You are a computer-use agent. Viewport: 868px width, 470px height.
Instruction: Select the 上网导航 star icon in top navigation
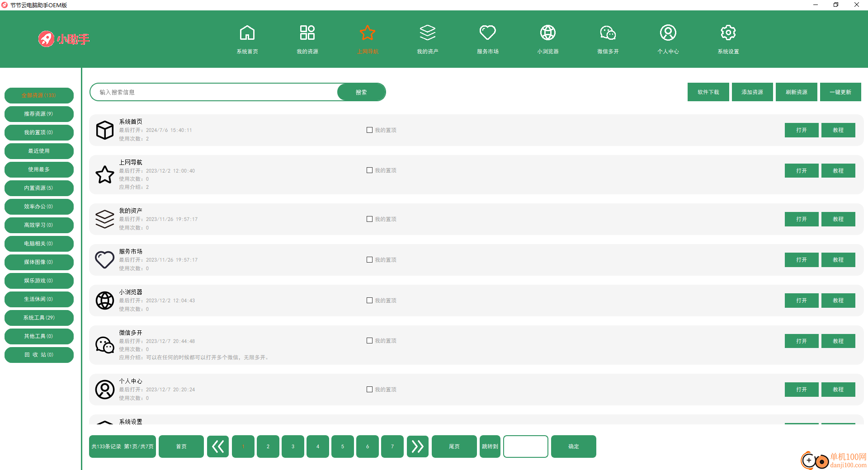click(x=367, y=33)
